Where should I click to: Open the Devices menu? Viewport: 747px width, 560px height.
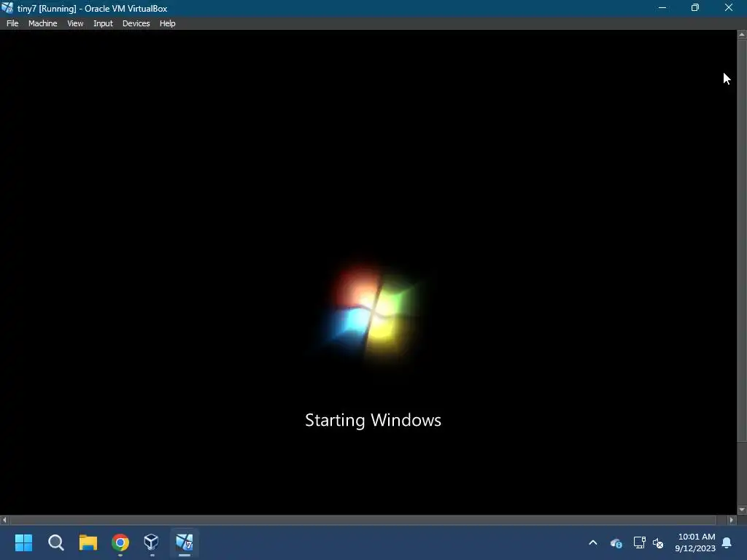coord(136,23)
